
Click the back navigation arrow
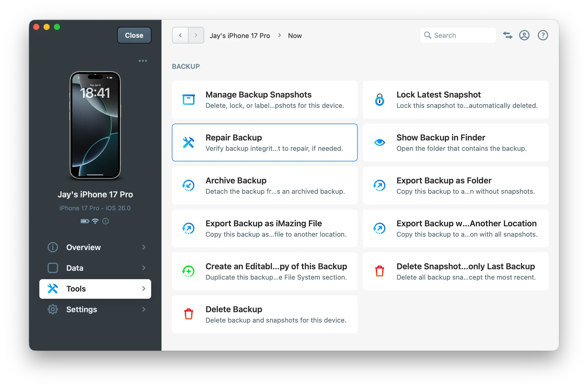click(180, 35)
